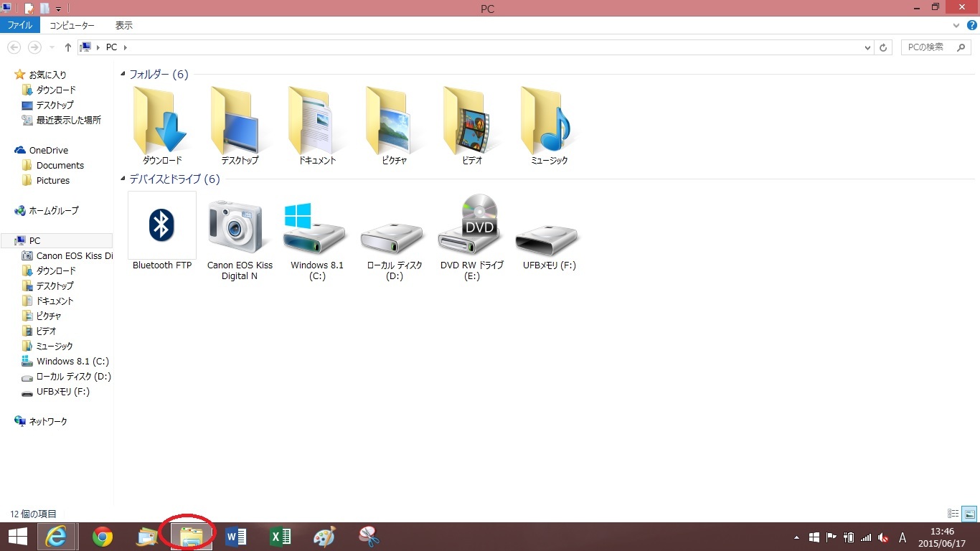
Task: Click the Properties icon in quick access toolbar
Action: coord(29,9)
